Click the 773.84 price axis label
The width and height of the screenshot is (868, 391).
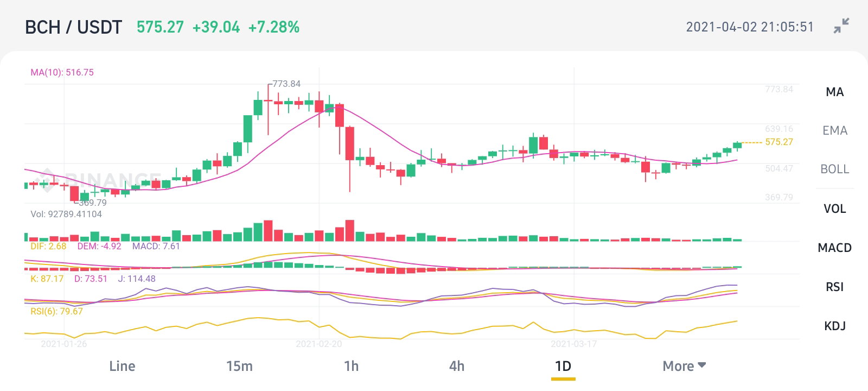(x=779, y=89)
